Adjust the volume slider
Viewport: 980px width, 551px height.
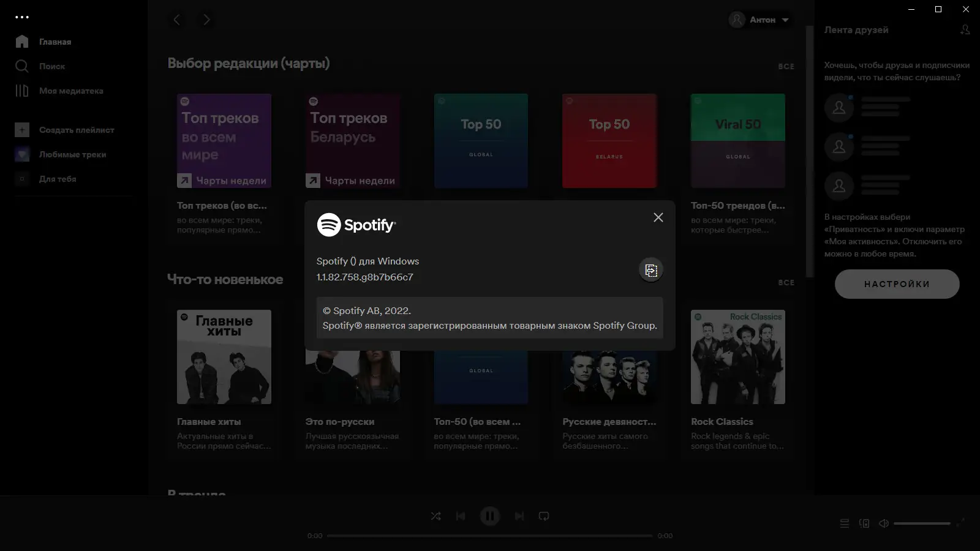[x=922, y=523]
